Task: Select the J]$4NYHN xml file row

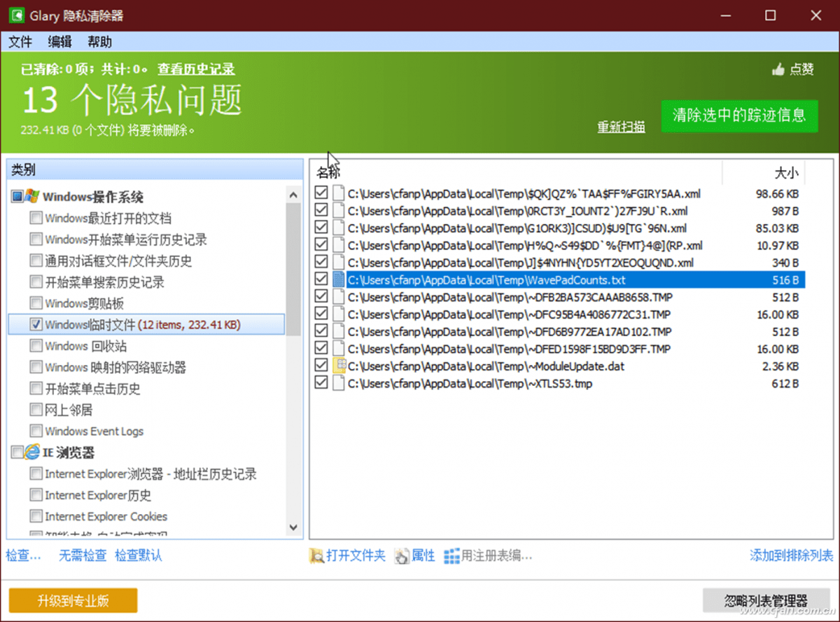Action: [559, 263]
